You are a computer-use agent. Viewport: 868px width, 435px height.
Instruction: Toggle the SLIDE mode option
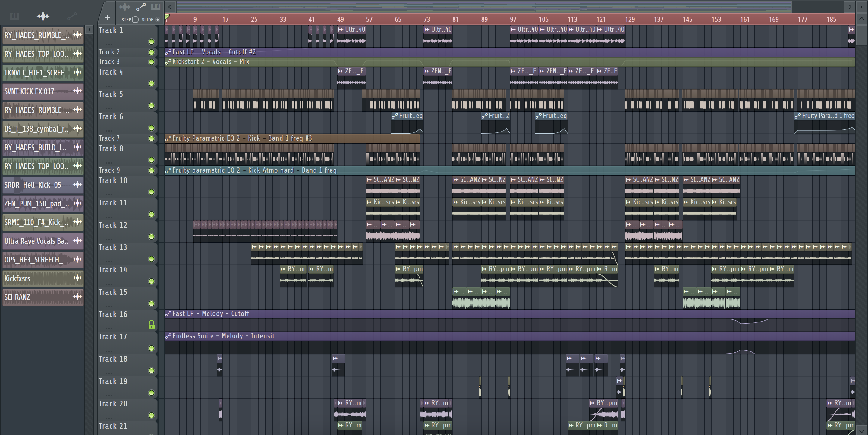(x=157, y=20)
